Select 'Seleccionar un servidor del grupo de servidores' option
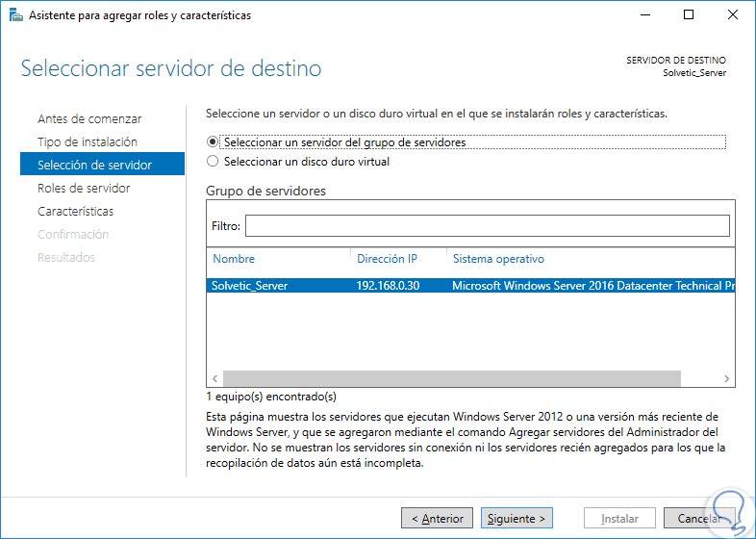The width and height of the screenshot is (756, 539). pos(213,141)
